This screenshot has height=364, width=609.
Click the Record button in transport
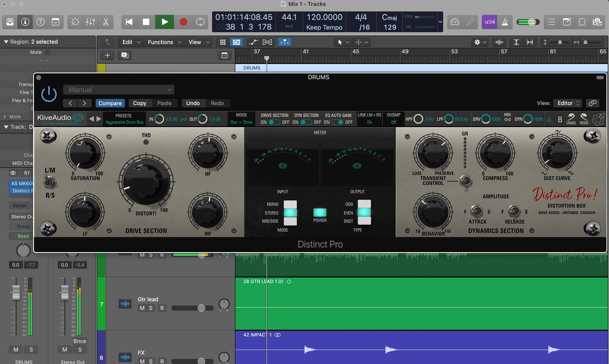point(183,22)
